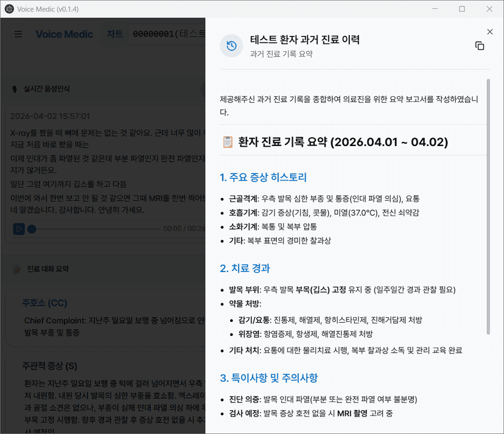504x434 pixels.
Task: Select the 3. 특이사항 및 주의사항 heading
Action: click(268, 377)
